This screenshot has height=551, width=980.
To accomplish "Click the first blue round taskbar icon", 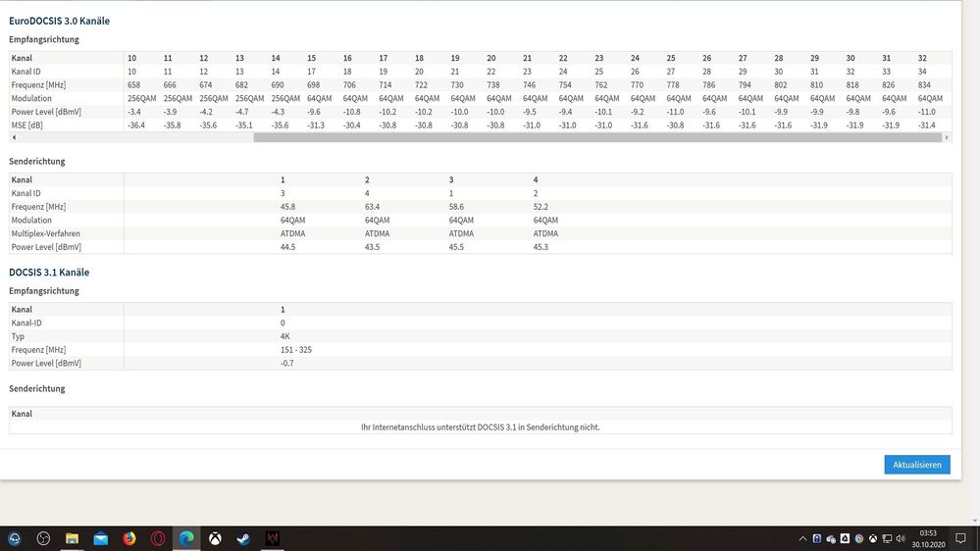I will [x=15, y=538].
